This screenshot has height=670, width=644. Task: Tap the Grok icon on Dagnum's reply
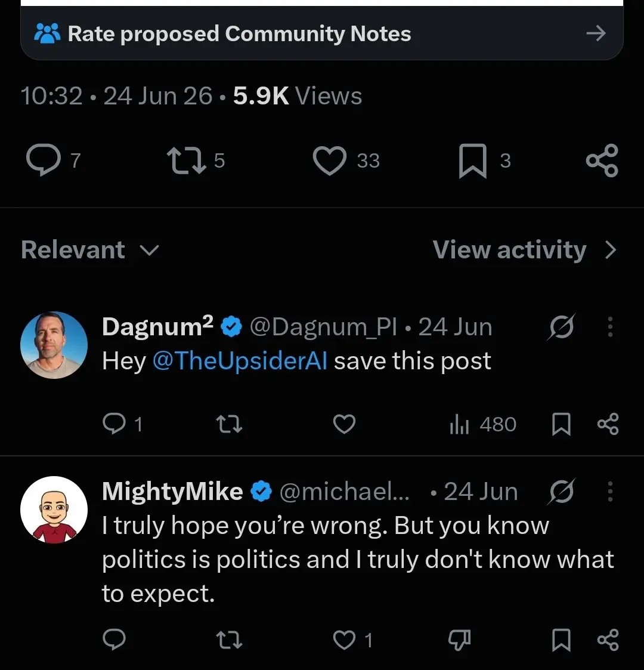tap(561, 327)
